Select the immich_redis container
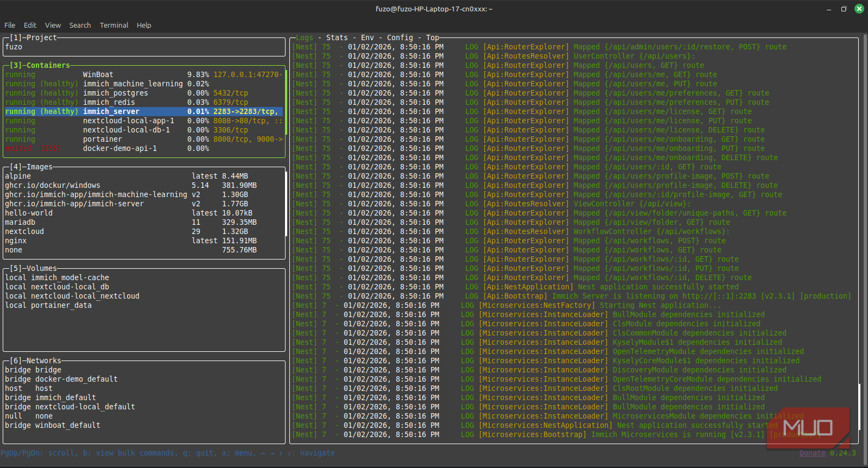 tap(144, 102)
